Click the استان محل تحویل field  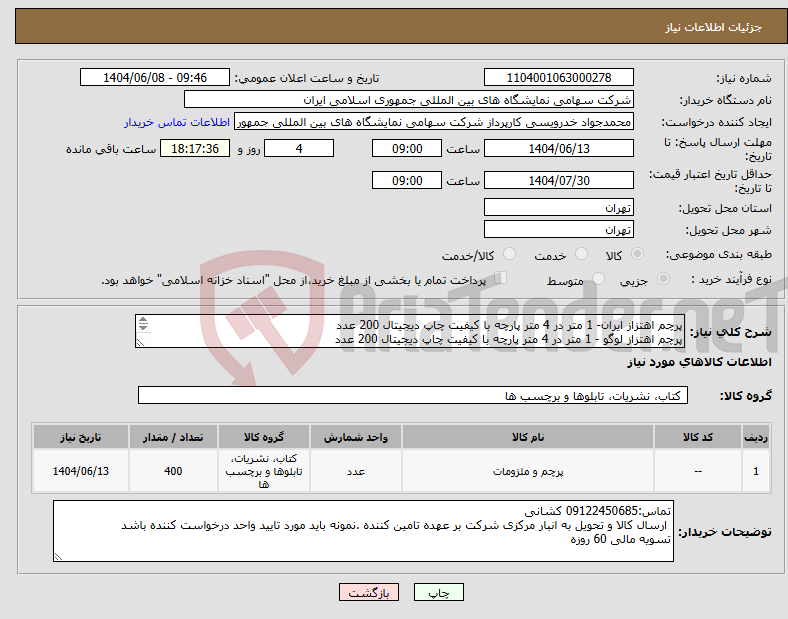558,208
